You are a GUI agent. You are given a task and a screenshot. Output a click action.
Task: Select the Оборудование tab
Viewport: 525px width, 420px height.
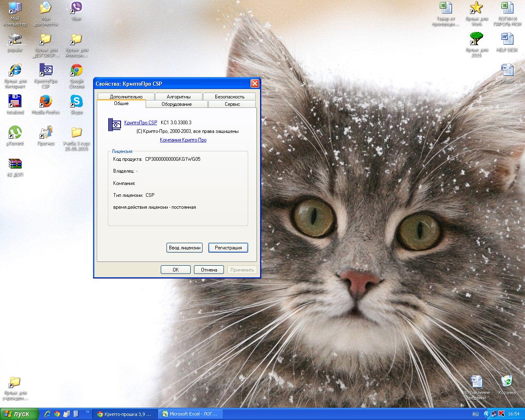click(176, 104)
